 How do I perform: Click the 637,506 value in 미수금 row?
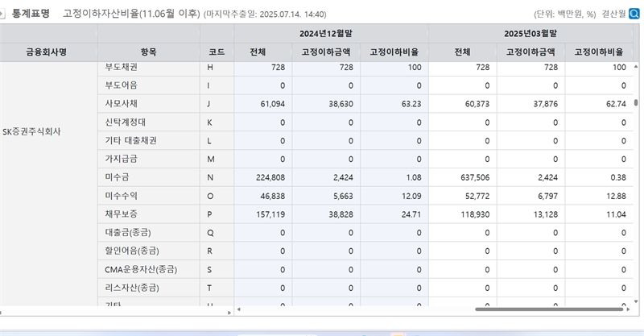(472, 177)
